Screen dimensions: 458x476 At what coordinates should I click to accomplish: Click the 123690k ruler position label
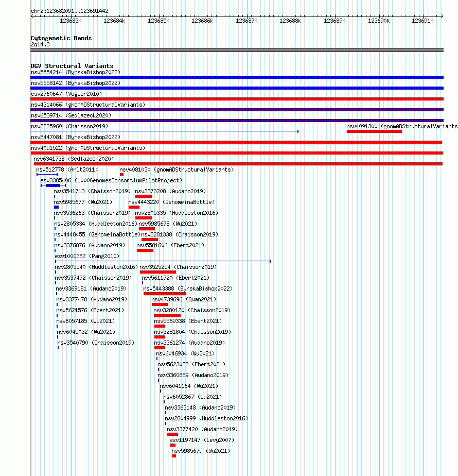click(379, 21)
